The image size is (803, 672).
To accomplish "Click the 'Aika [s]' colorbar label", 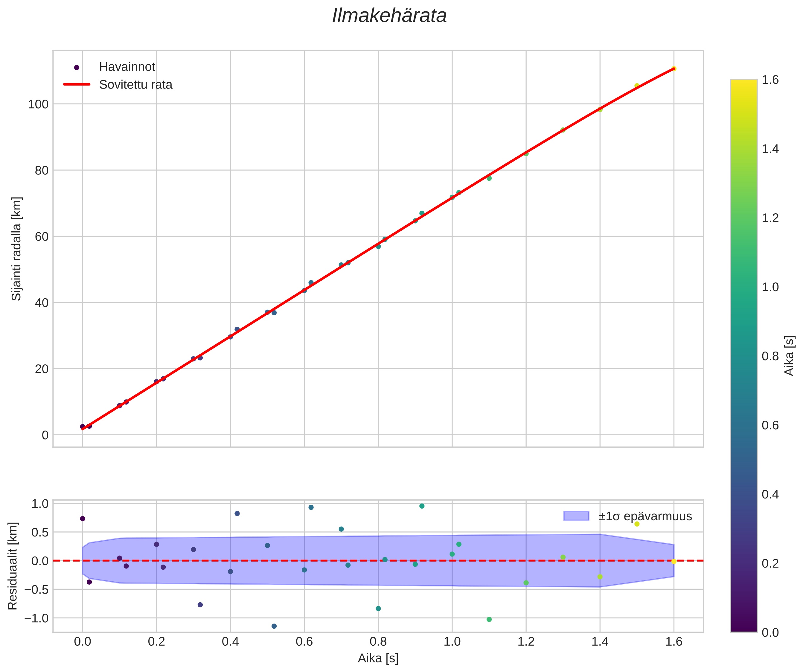I will 789,356.
